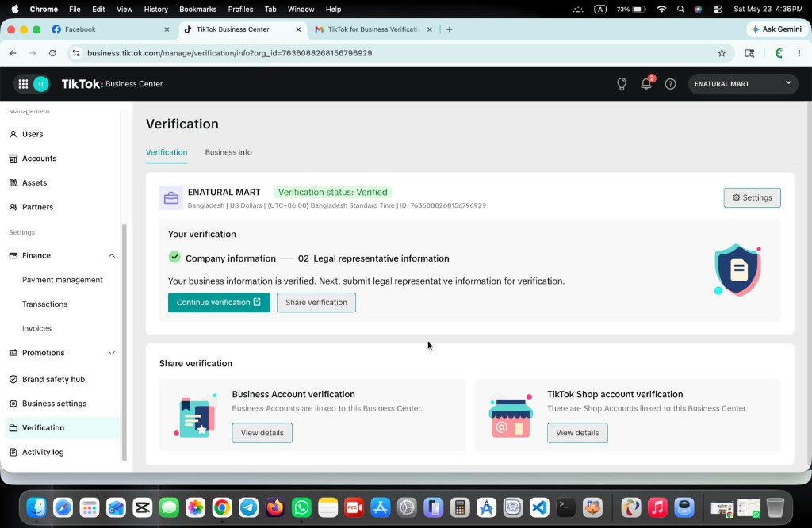Open Music app from the dock

[x=657, y=508]
